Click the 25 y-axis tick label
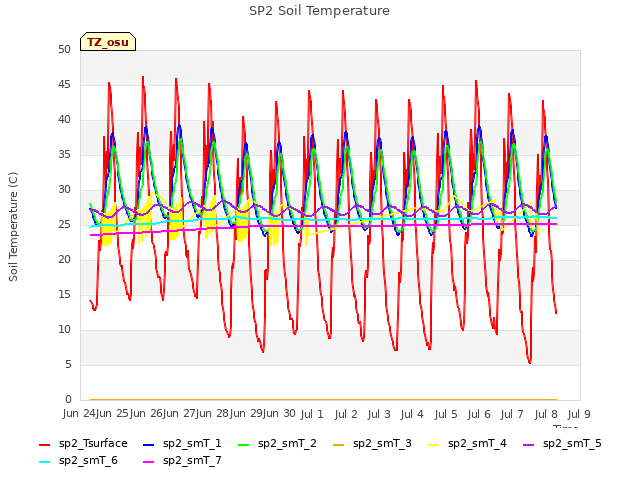This screenshot has width=640, height=480. click(x=64, y=225)
